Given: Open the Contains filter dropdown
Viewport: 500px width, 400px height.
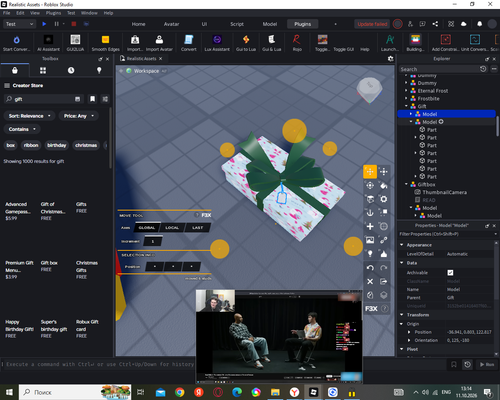Looking at the screenshot, I should pos(22,129).
